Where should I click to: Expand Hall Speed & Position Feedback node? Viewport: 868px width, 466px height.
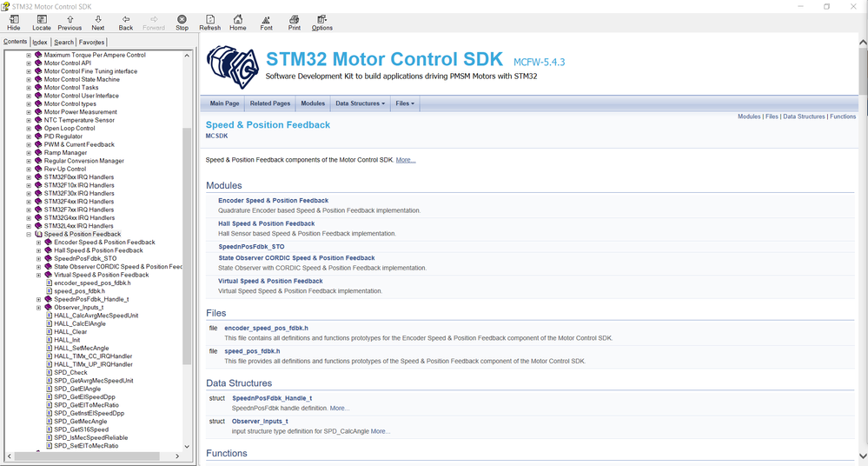pyautogui.click(x=39, y=250)
